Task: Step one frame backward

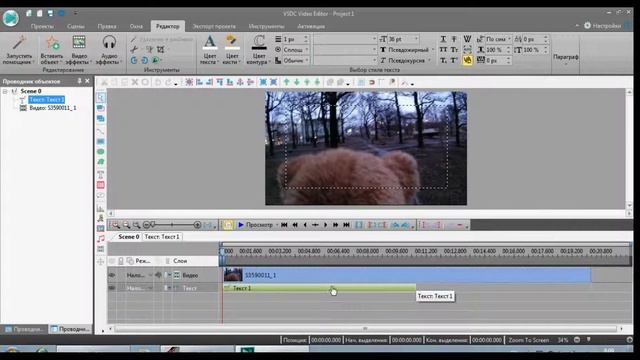Action: (305, 225)
